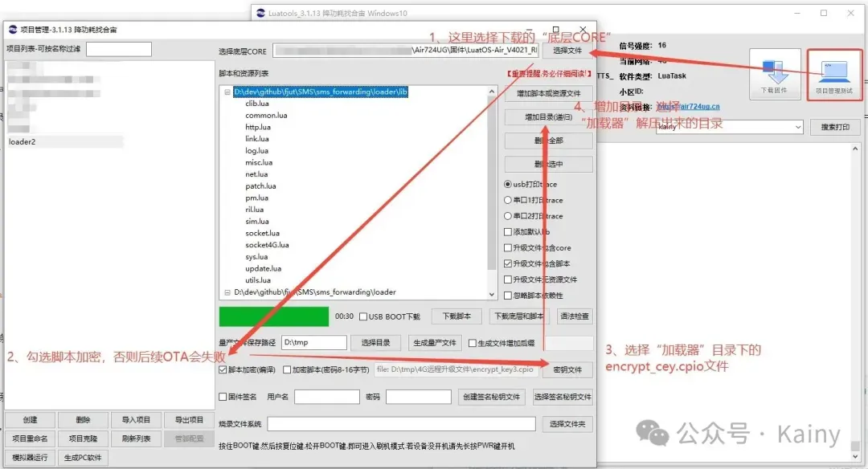Click script list scrollbar up arrow
This screenshot has width=868, height=469.
[x=492, y=92]
